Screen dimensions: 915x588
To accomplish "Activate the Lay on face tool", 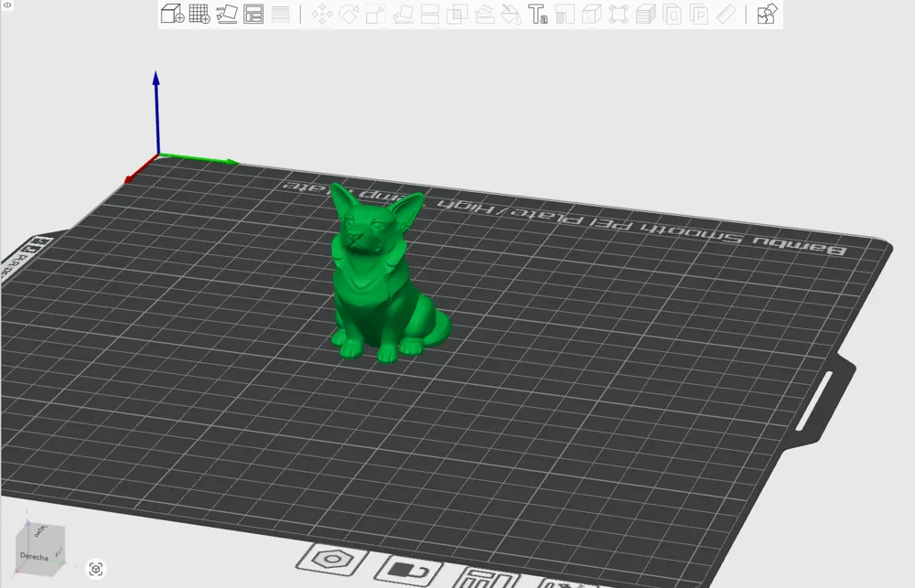I will coord(403,15).
